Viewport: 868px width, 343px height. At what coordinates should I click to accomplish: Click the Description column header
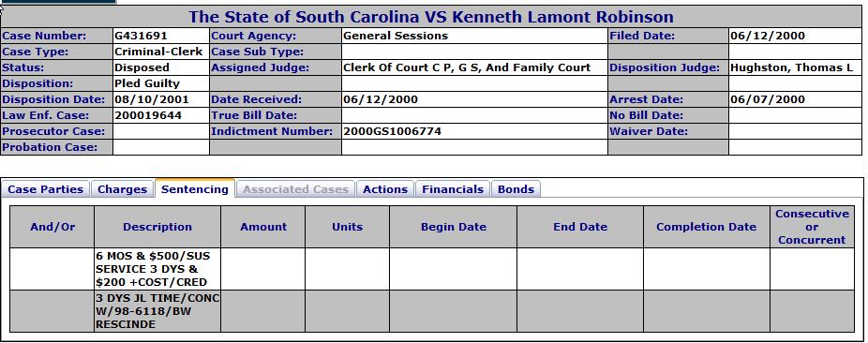(157, 227)
